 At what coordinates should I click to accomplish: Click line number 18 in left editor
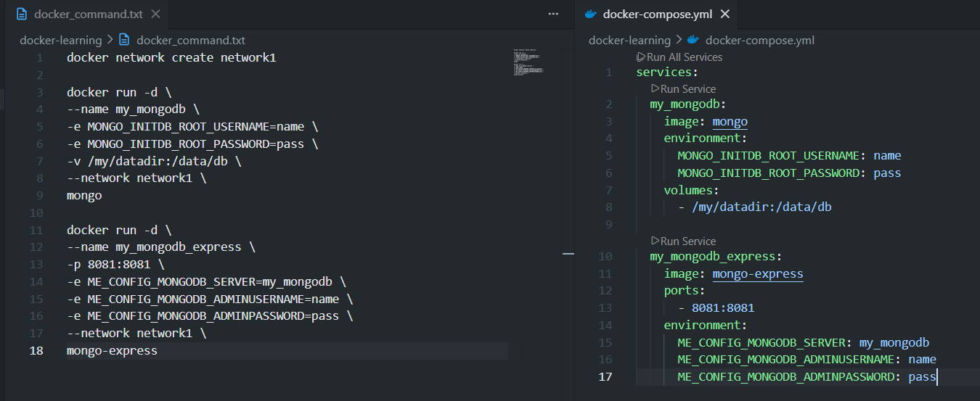pos(36,351)
